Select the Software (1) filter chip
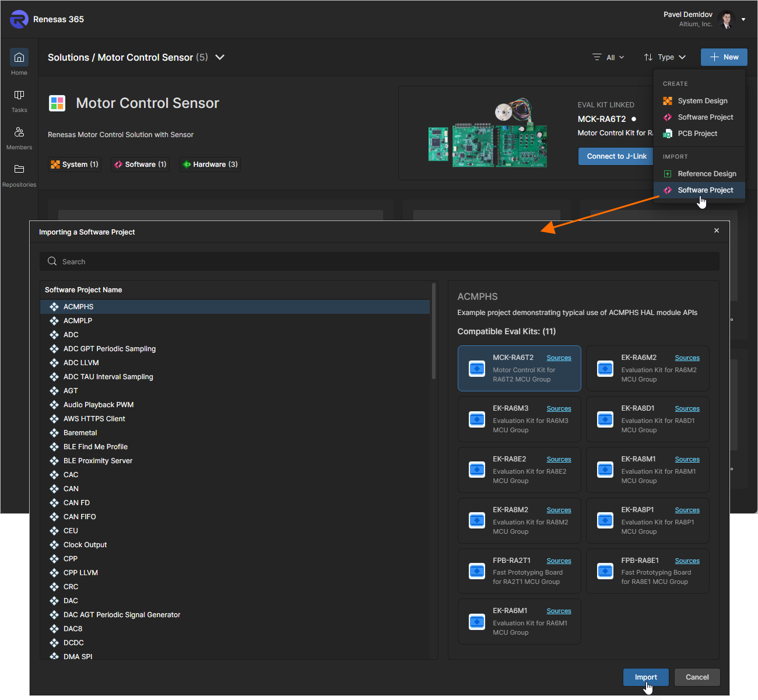The width and height of the screenshot is (758, 700). click(141, 164)
